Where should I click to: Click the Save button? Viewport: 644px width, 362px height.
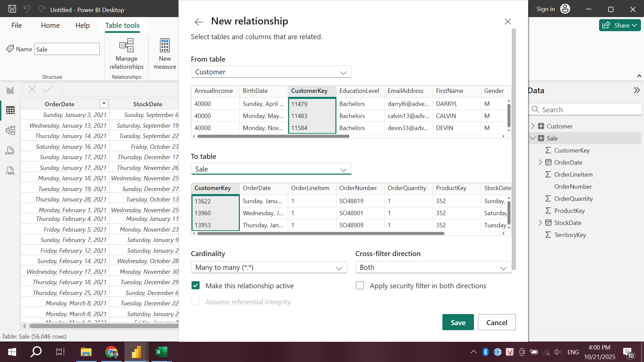(x=458, y=322)
